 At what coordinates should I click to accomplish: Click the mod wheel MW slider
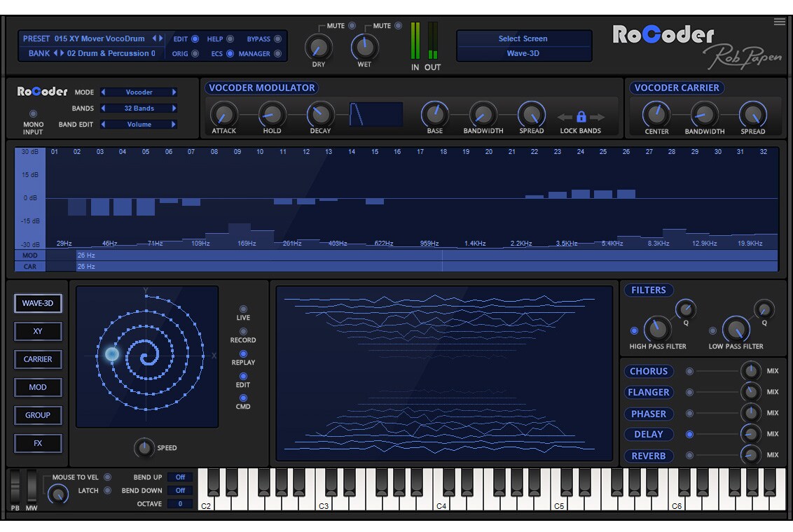point(32,486)
